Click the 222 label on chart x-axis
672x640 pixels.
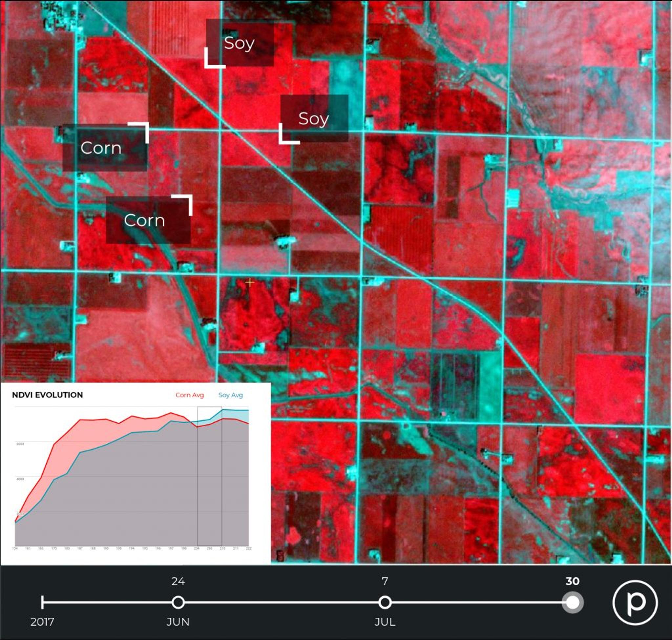[x=249, y=548]
